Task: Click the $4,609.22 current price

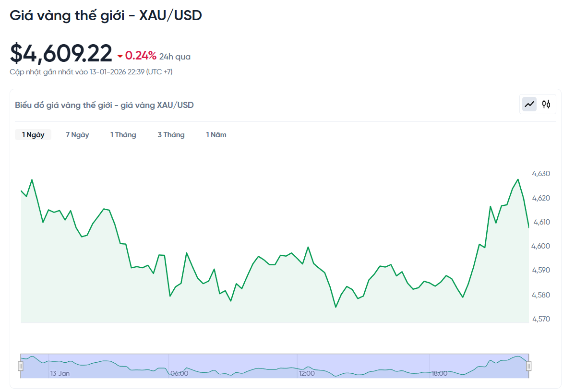Action: tap(61, 53)
